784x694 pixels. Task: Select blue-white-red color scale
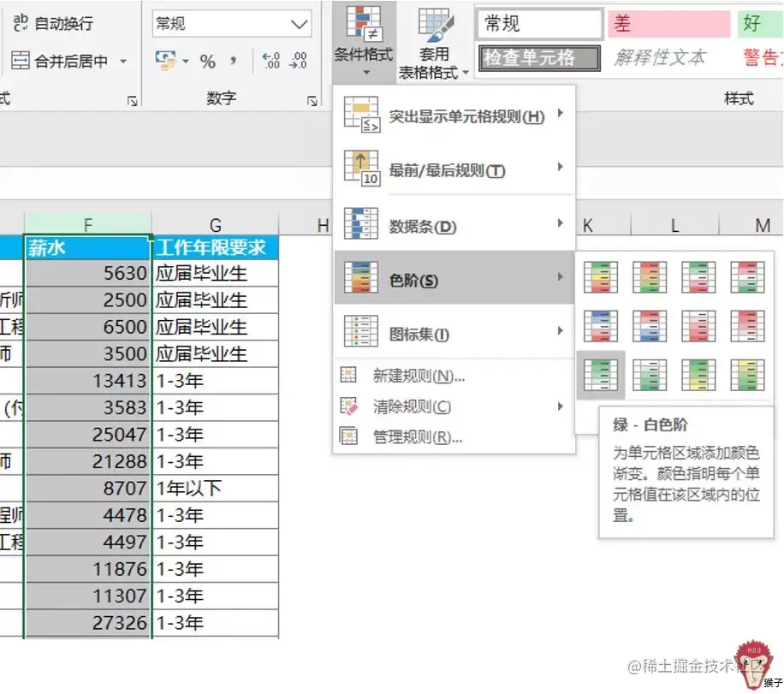pyautogui.click(x=601, y=325)
